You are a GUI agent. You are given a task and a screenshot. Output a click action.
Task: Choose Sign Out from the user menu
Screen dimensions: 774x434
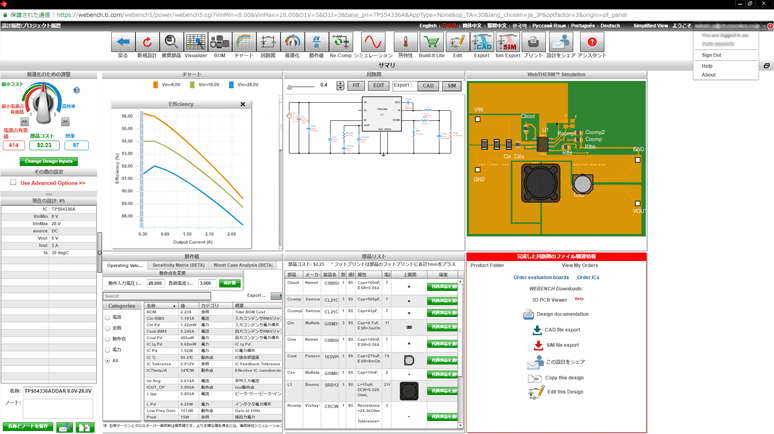click(711, 55)
